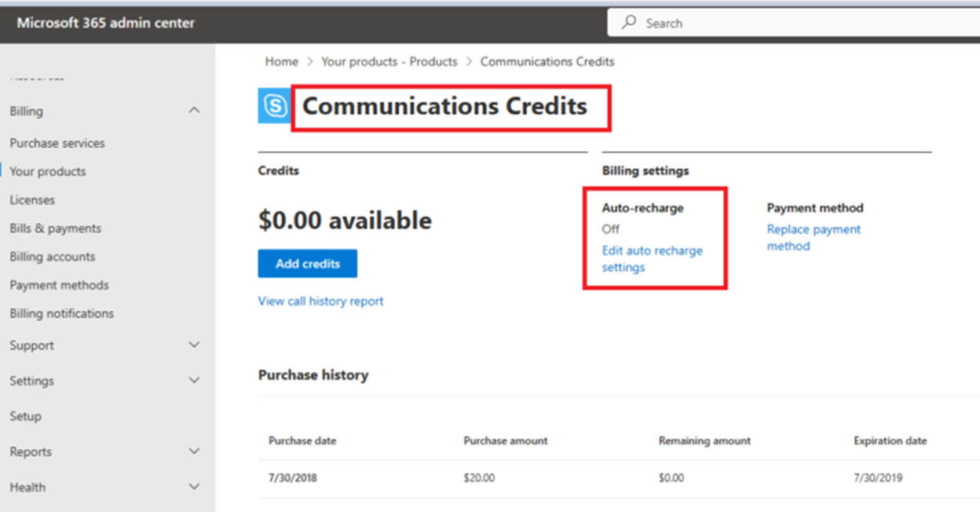This screenshot has height=512, width=980.
Task: Click Home in the breadcrumb
Action: [x=281, y=61]
